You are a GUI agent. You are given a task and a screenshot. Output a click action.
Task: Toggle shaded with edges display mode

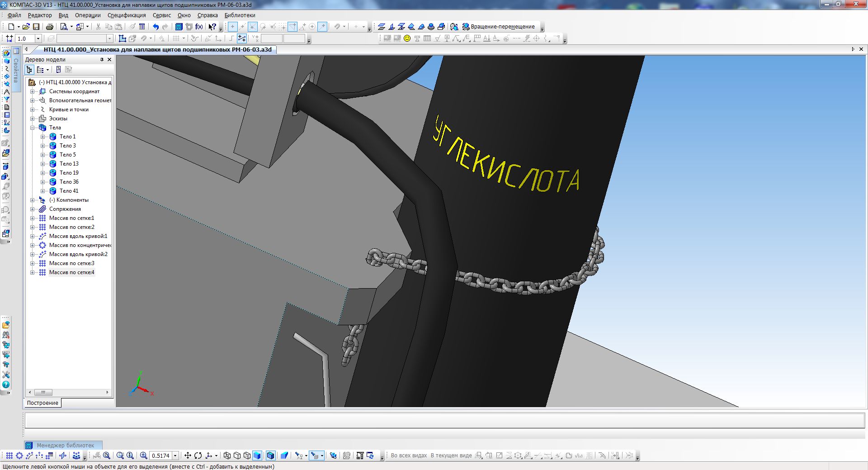click(270, 456)
